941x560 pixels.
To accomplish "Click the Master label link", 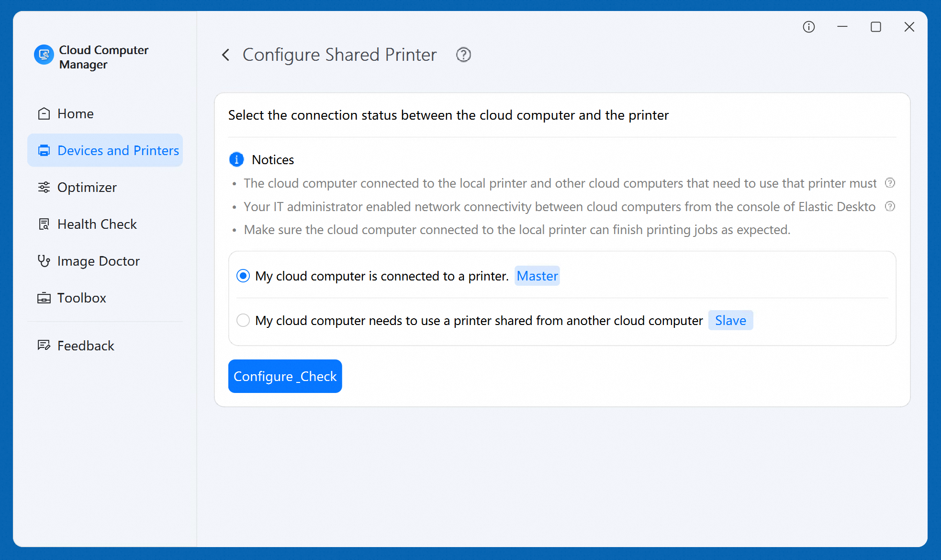I will coord(537,276).
